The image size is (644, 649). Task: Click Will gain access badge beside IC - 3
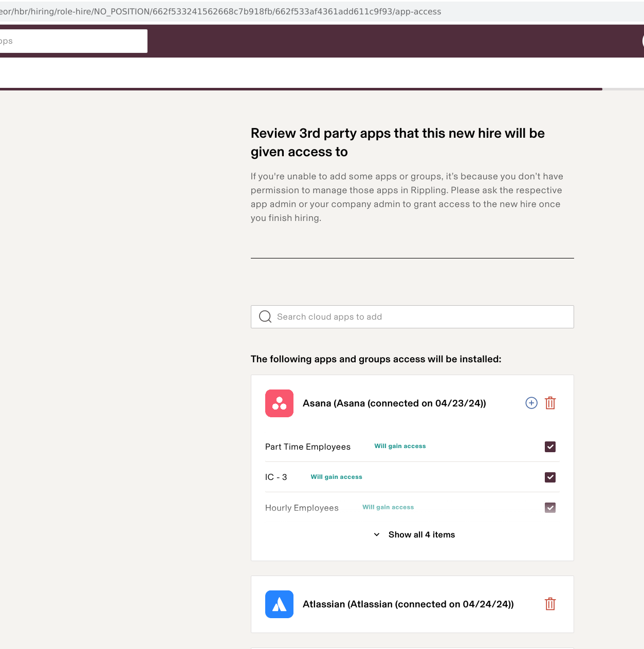(x=336, y=477)
